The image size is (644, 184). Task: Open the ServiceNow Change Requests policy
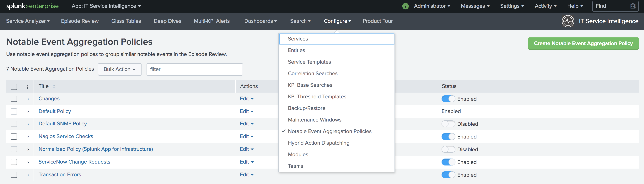[x=74, y=162]
